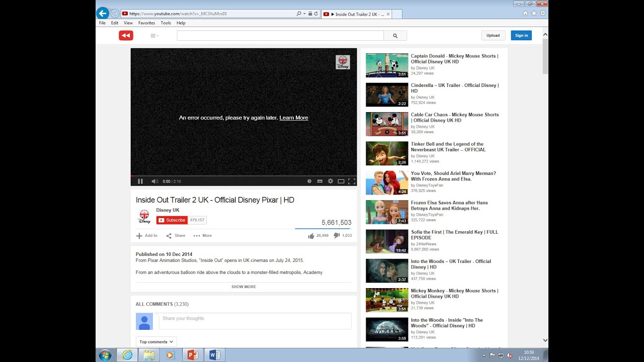Viewport: 644px width, 362px height.
Task: Follow the Learn More error link
Action: 294,118
